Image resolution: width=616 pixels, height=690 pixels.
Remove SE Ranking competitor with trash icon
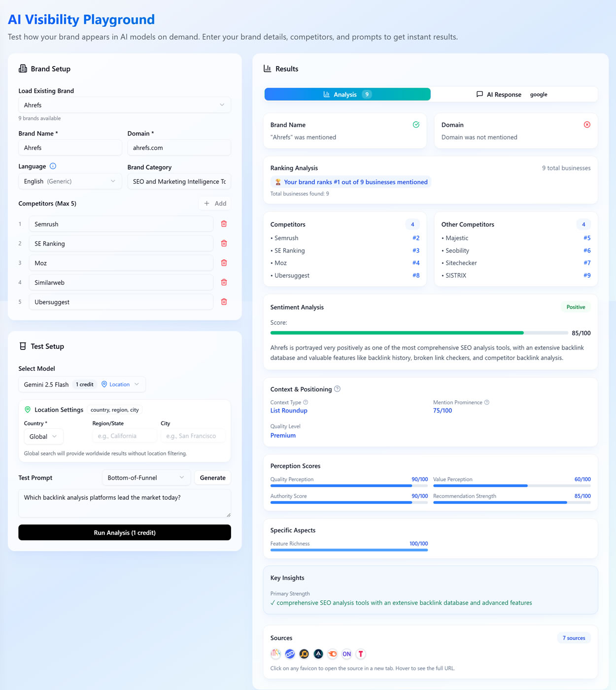pos(224,243)
